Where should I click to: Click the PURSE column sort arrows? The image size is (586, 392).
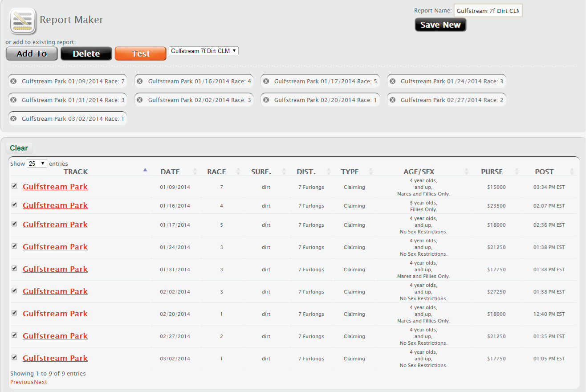pyautogui.click(x=517, y=171)
